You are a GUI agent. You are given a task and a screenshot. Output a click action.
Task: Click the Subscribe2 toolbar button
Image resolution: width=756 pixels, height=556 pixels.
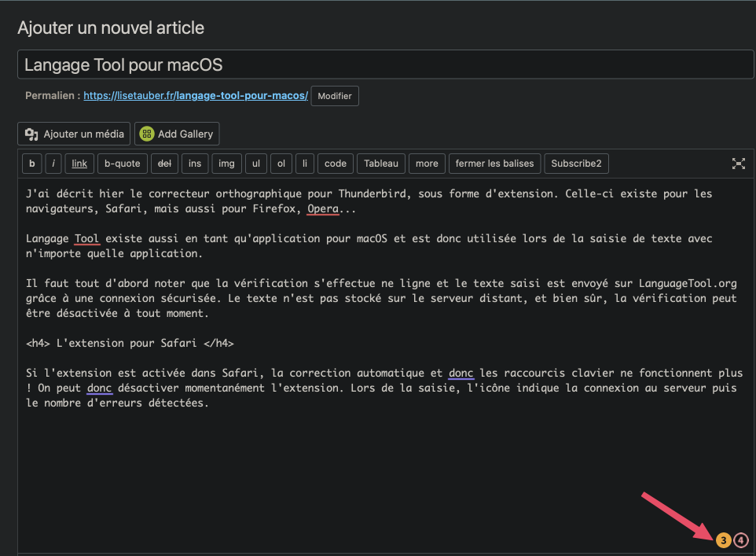576,164
